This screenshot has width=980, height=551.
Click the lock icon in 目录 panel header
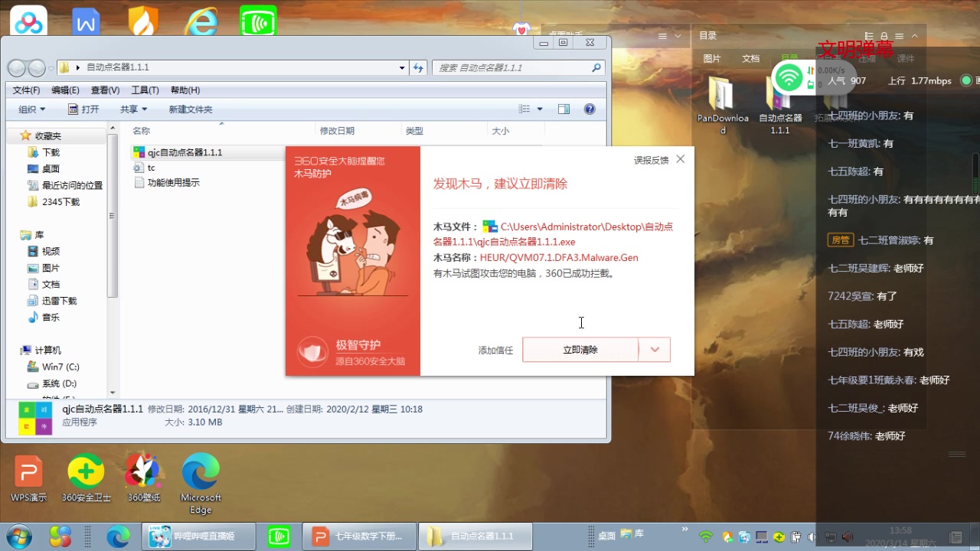[884, 36]
